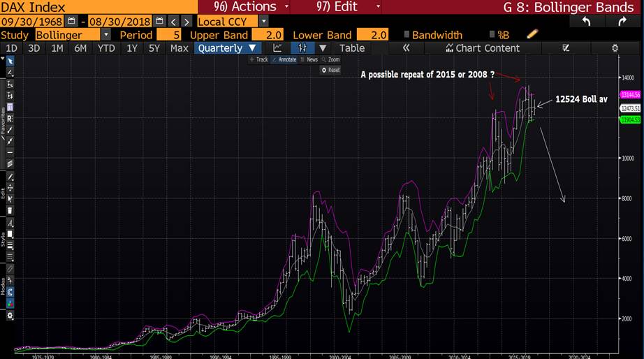Check the %B checkbox
Screen dimensions: 644x359
[492, 34]
